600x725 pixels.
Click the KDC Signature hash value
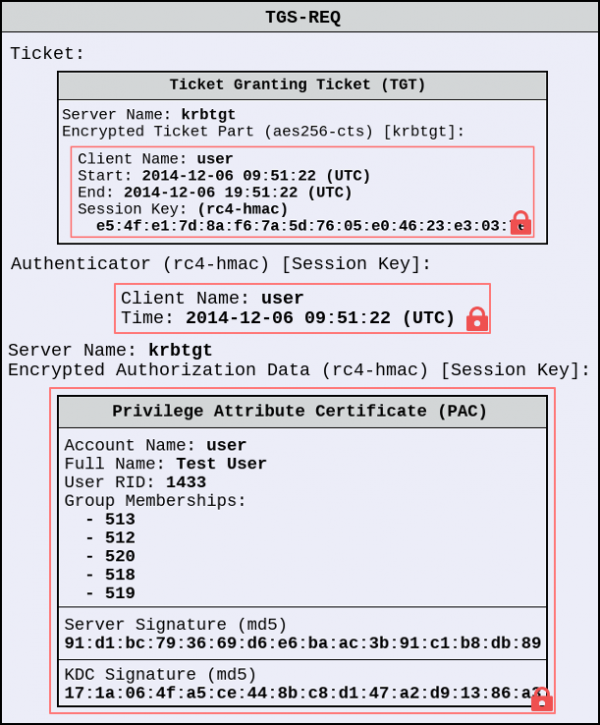(302, 693)
